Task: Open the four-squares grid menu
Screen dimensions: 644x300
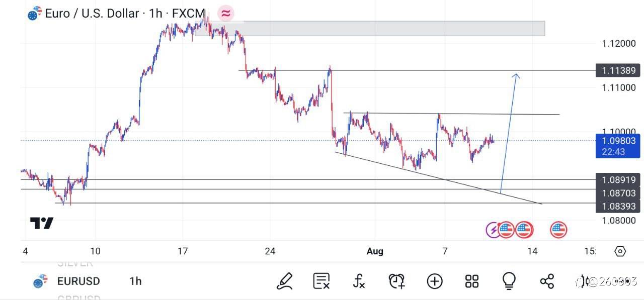Action: [x=472, y=281]
